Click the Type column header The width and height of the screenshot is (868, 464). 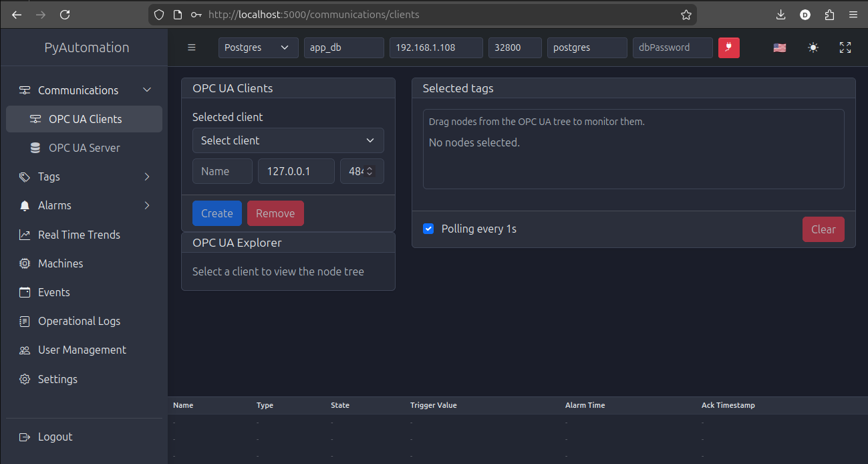[x=265, y=405]
